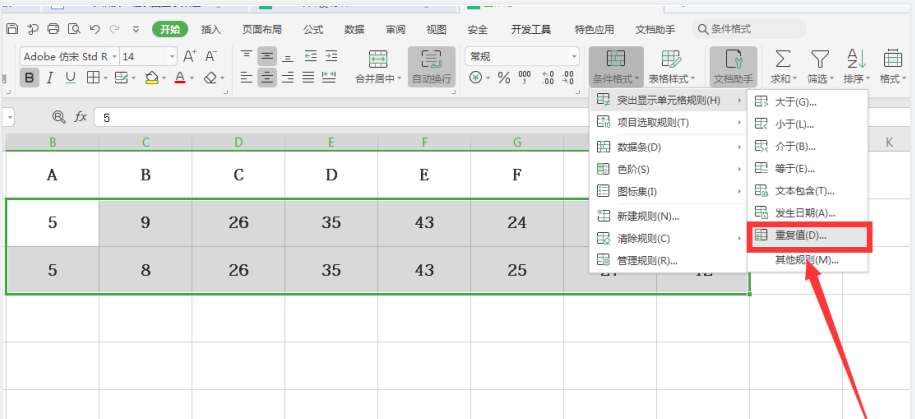Screen dimensions: 915x419
Task: Apply percent style format
Action: pos(504,78)
